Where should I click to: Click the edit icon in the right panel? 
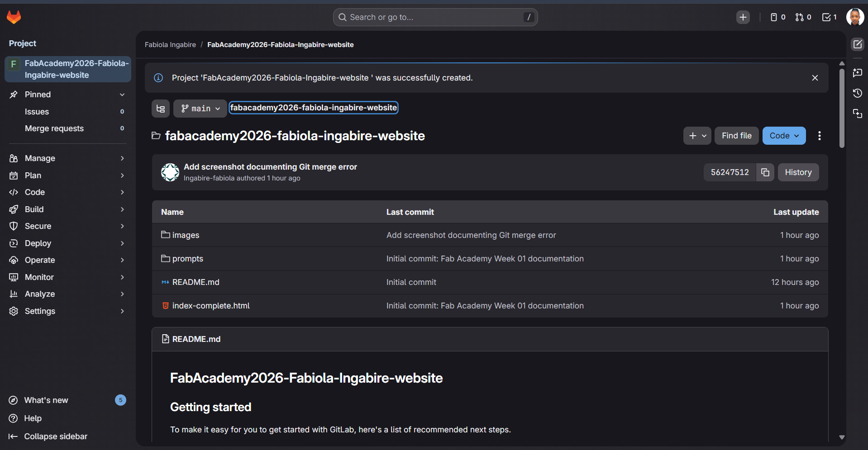pos(858,44)
